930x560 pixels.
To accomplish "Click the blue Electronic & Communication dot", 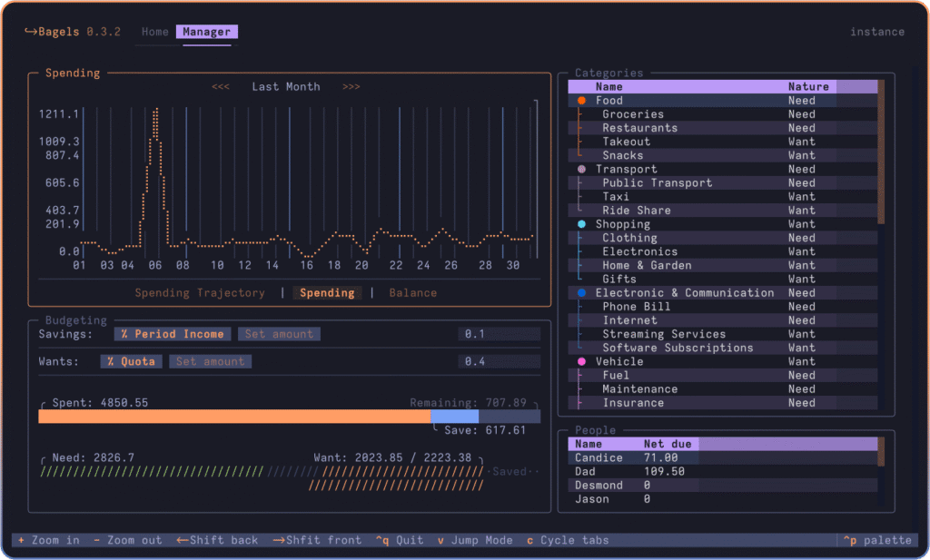I will coord(582,293).
